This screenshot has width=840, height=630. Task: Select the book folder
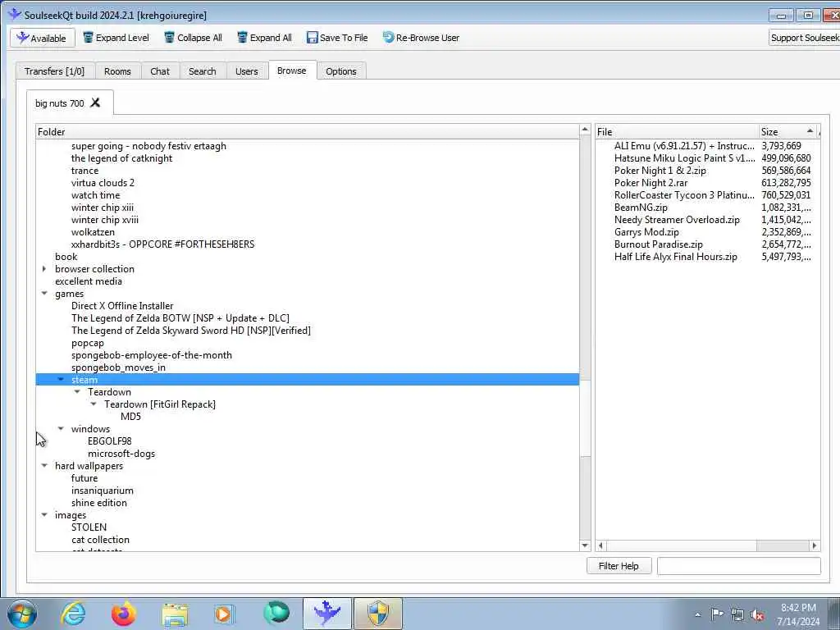point(66,257)
